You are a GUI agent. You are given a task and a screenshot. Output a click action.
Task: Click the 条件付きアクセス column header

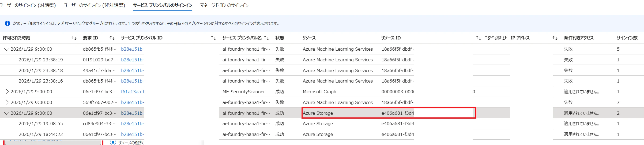578,38
